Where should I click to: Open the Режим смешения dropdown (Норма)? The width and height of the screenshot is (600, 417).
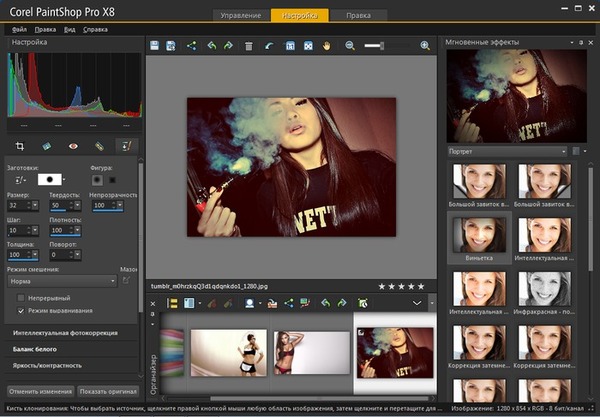pos(59,282)
